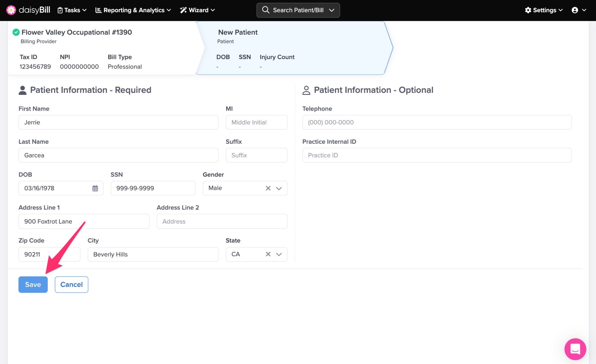Click the daisyBill flower logo
This screenshot has height=364, width=596.
coord(11,10)
